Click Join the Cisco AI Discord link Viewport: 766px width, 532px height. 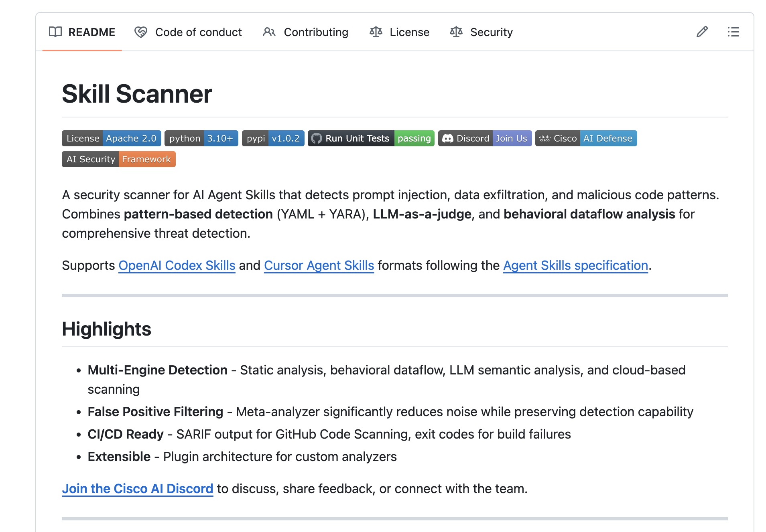click(137, 489)
